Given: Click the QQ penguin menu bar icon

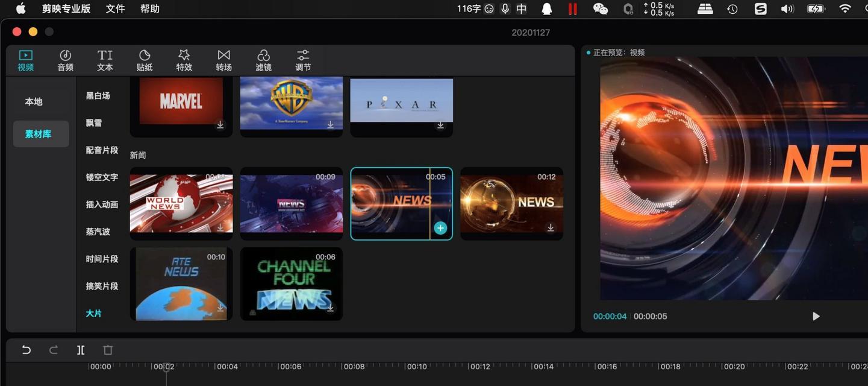Looking at the screenshot, I should (547, 8).
